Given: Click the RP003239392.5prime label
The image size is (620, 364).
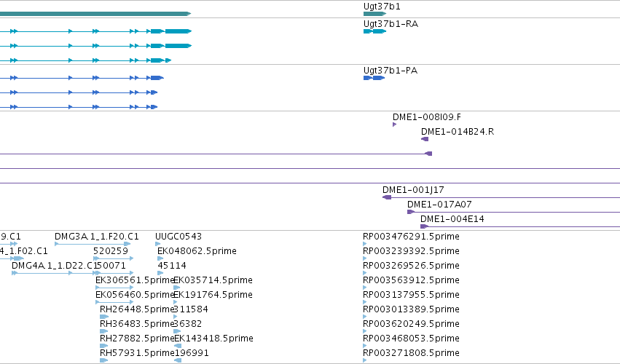Looking at the screenshot, I should click(x=411, y=251).
